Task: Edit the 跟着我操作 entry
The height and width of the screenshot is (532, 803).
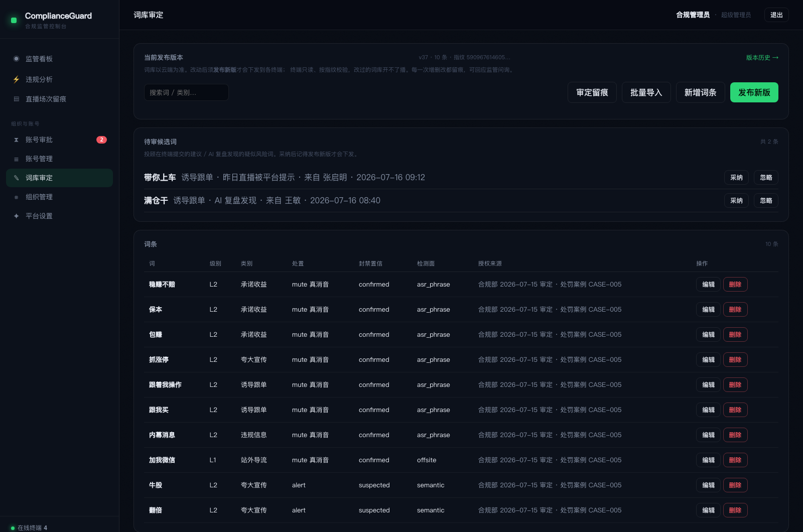Action: [x=708, y=384]
